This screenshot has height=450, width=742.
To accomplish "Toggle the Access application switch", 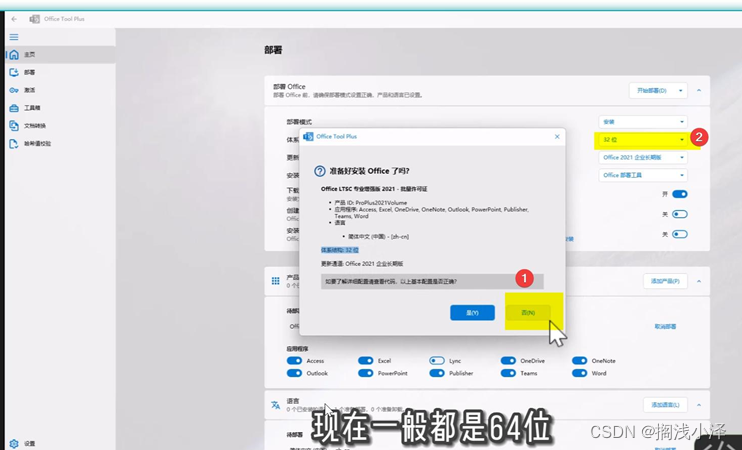I will (294, 361).
